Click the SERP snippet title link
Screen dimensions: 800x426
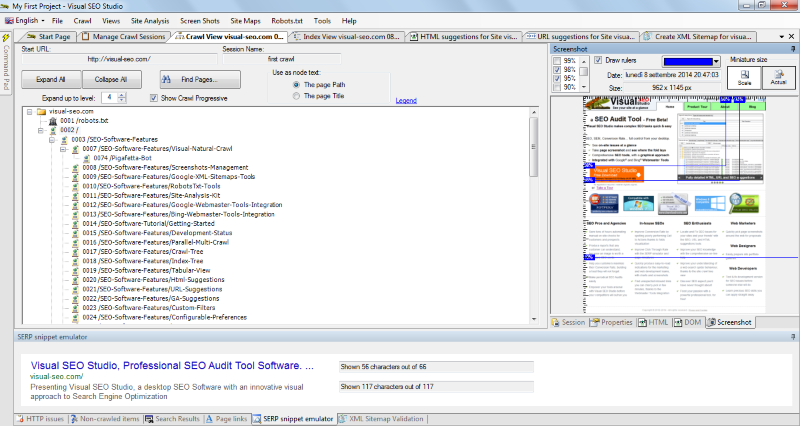[172, 365]
